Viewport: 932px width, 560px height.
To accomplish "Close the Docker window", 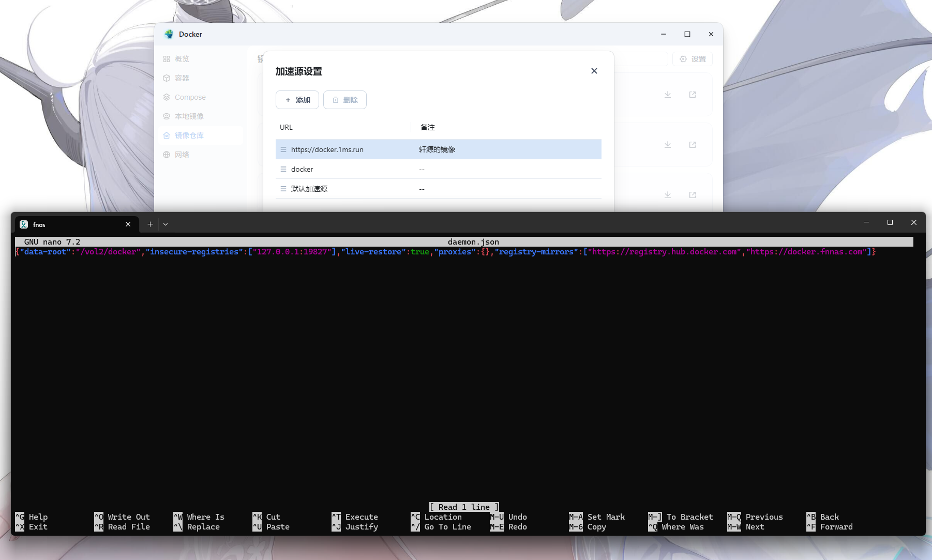I will (x=711, y=34).
